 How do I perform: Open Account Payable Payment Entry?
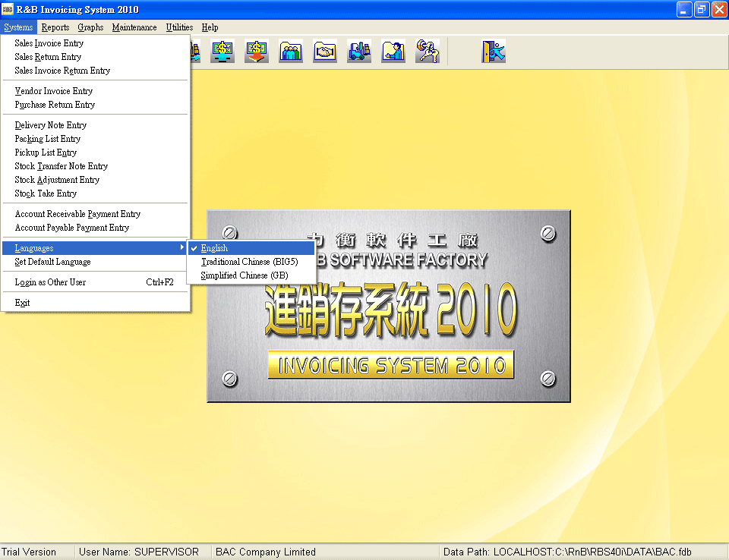[x=96, y=228]
